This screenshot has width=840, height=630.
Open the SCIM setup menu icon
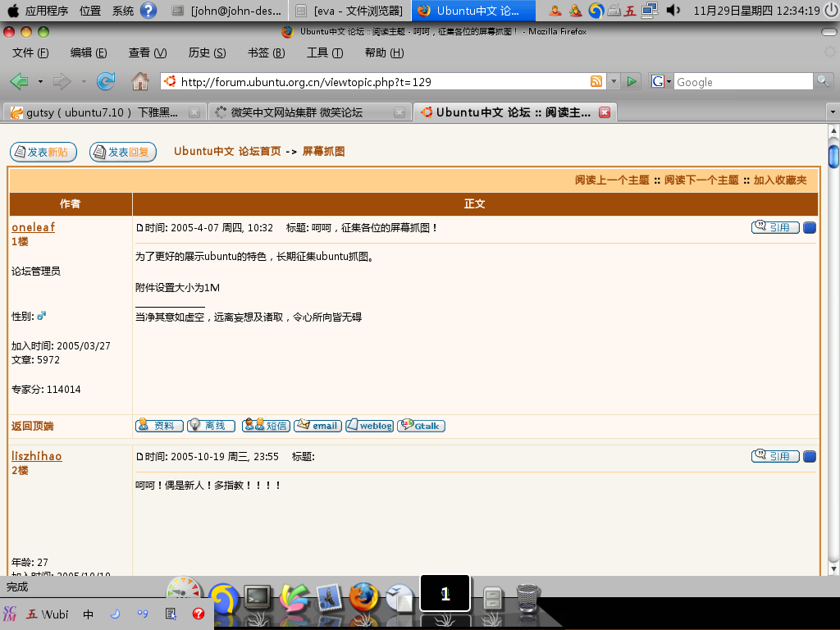coord(171,614)
